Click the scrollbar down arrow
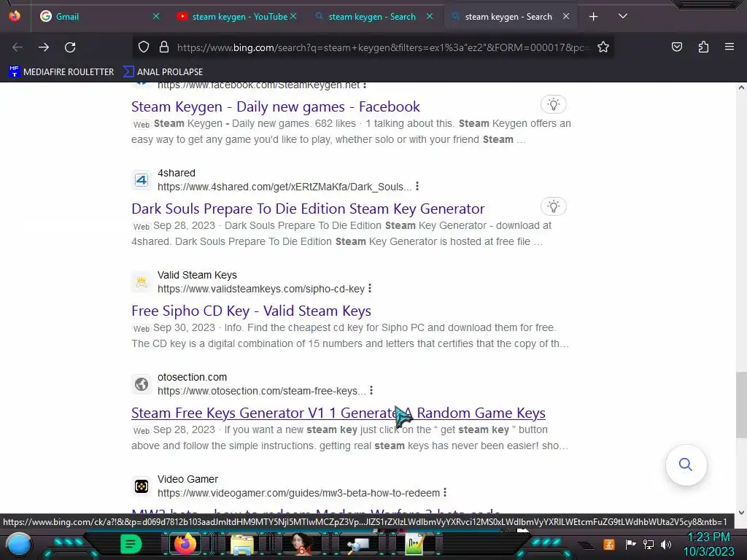This screenshot has height=560, width=747. 741,513
